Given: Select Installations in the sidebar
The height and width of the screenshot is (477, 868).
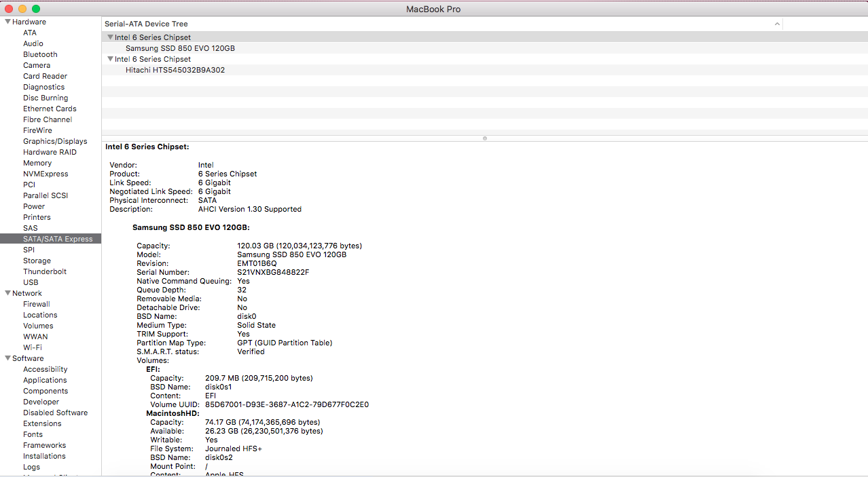Looking at the screenshot, I should click(44, 456).
